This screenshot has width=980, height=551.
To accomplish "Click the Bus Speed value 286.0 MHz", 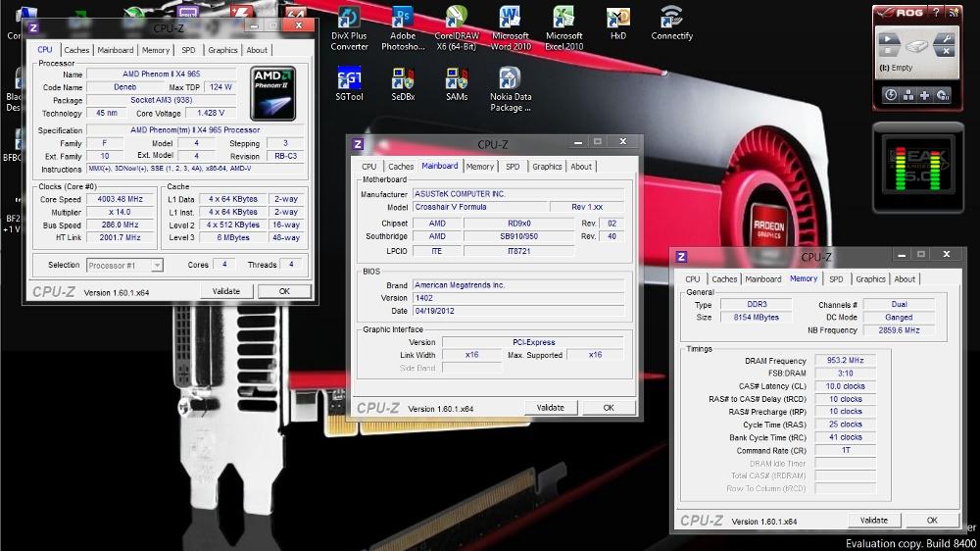I will pyautogui.click(x=120, y=225).
